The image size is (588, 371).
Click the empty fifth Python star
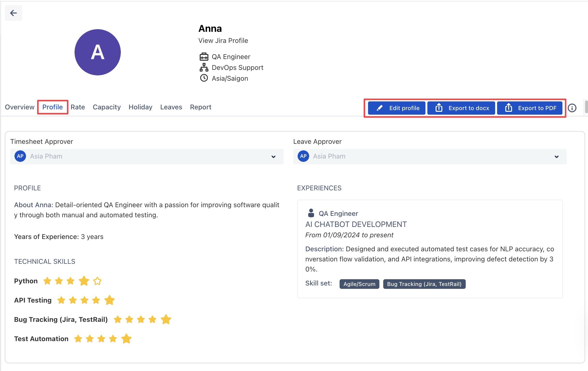tap(97, 281)
